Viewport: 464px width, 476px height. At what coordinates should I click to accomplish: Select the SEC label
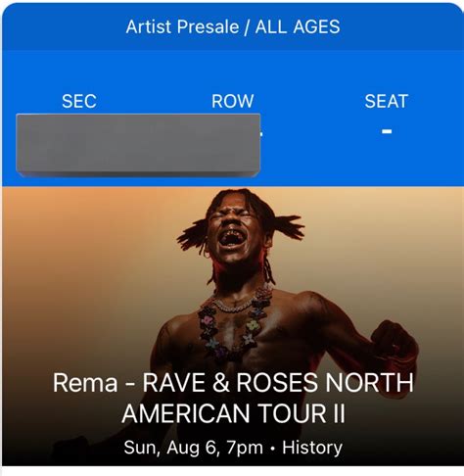[x=79, y=101]
